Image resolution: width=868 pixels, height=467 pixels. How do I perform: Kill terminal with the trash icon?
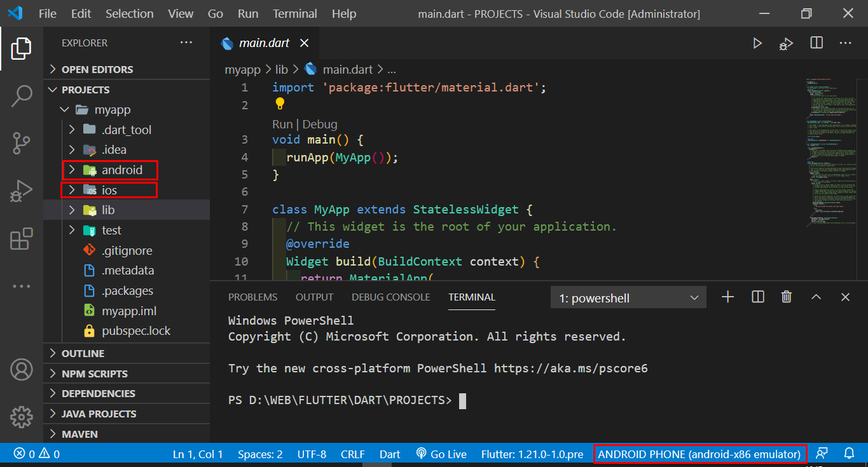click(787, 297)
